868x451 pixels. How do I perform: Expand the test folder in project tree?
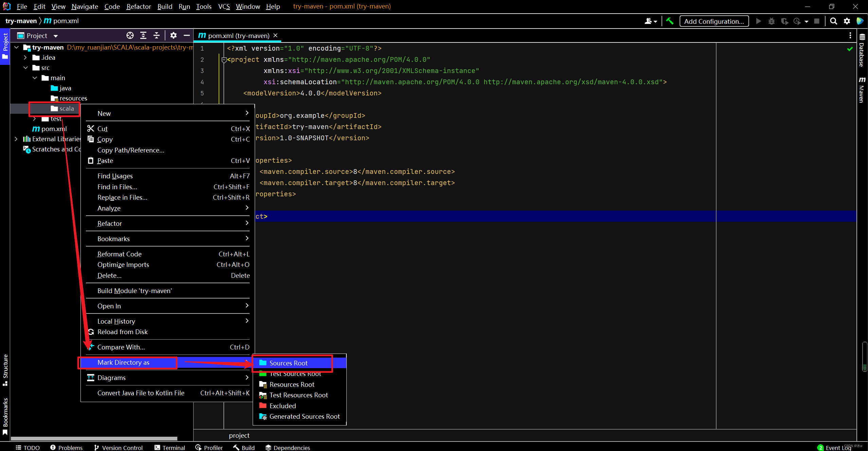pos(34,119)
